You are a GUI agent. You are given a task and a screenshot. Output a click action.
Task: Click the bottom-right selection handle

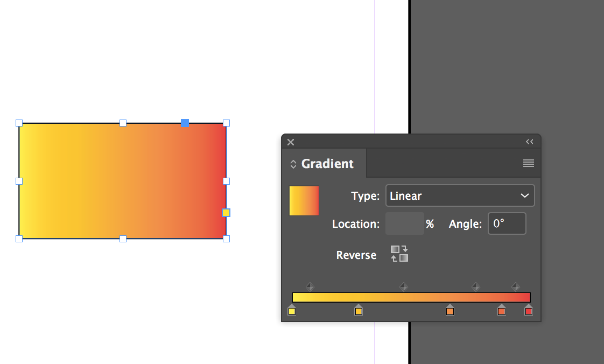pos(227,239)
